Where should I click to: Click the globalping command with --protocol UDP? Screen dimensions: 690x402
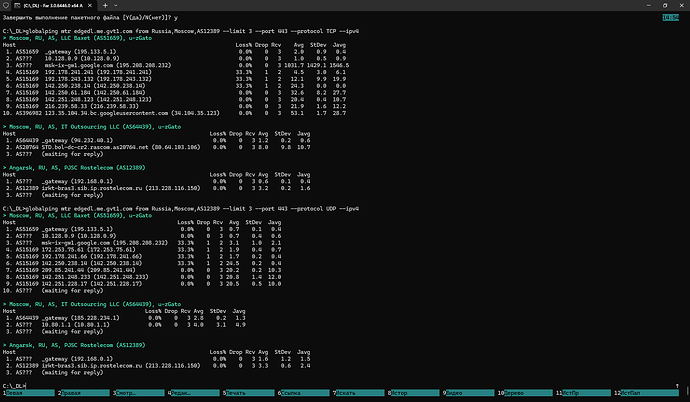[180, 208]
